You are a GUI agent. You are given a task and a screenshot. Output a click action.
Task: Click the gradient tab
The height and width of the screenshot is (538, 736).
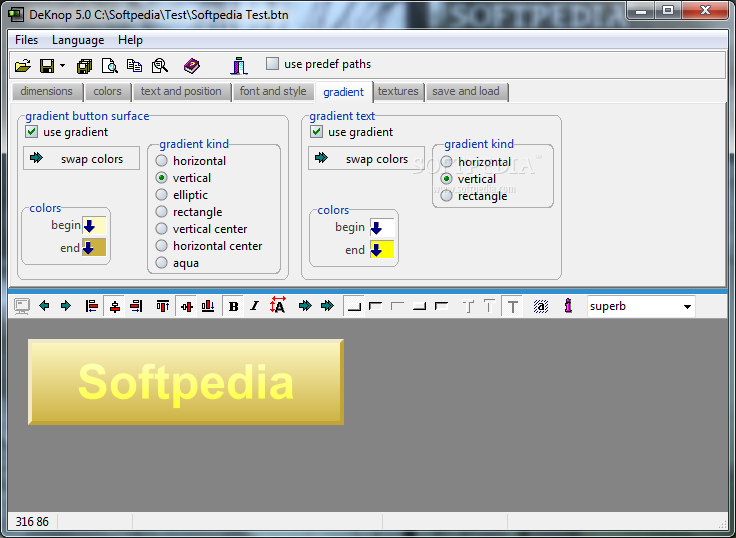(344, 92)
